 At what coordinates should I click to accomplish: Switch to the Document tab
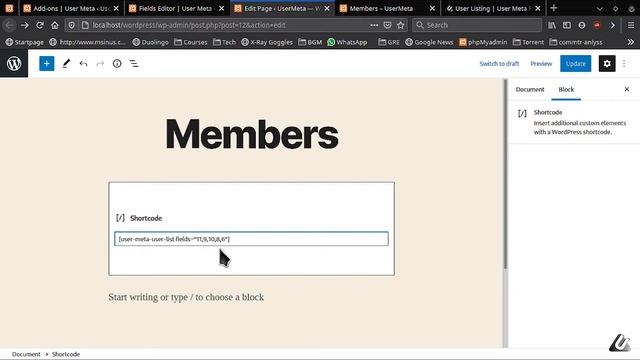530,89
